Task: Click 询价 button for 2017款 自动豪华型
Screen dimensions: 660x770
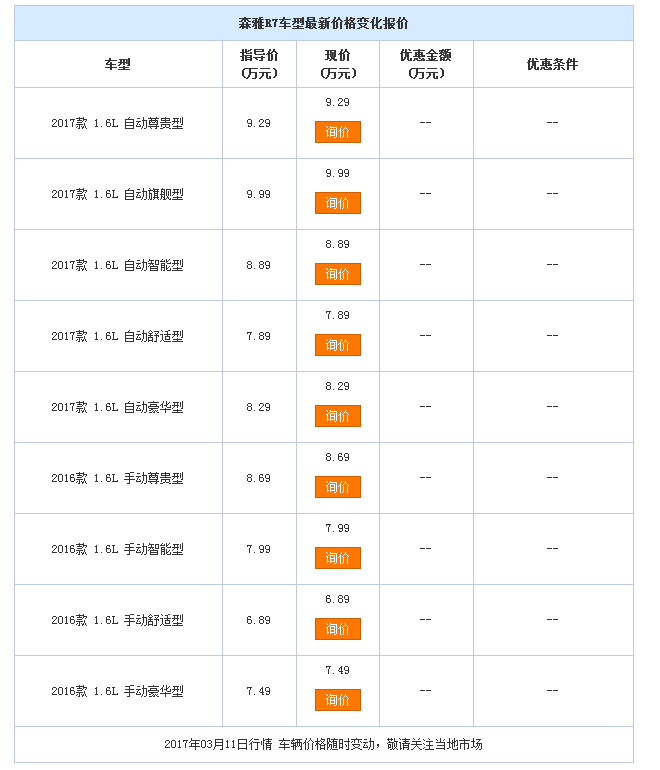Action: point(338,416)
